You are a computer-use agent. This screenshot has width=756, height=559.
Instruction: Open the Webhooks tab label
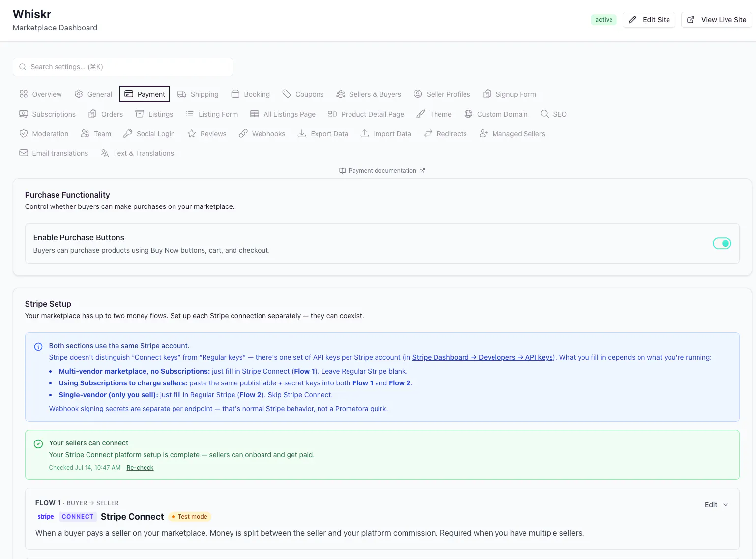(268, 134)
